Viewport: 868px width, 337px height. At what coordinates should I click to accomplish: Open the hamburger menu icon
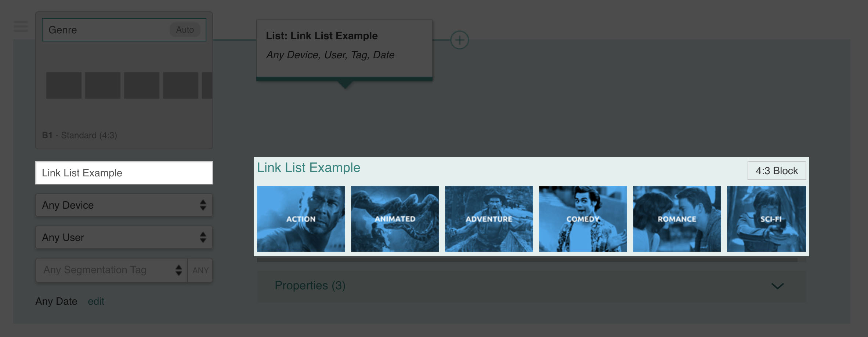21,26
